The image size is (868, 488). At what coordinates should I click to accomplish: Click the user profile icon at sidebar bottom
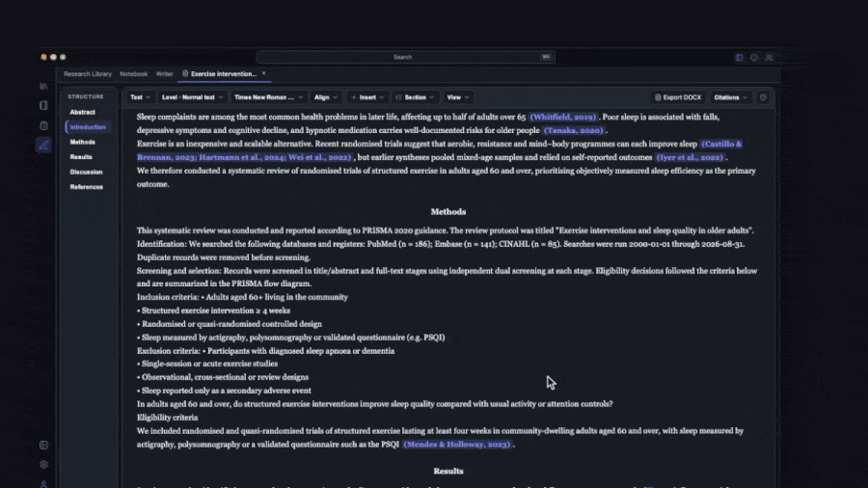[x=43, y=484]
